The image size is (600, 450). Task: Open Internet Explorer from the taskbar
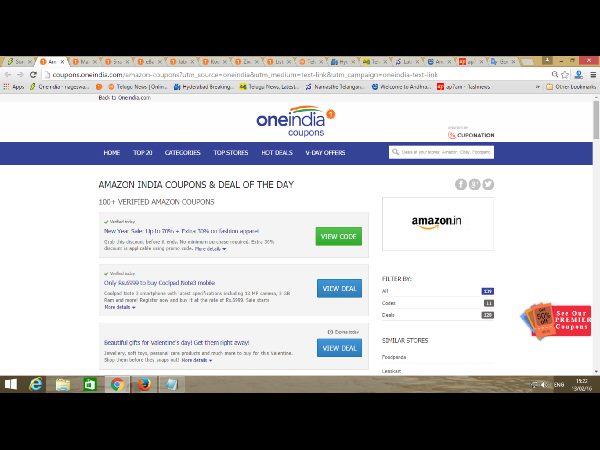tap(36, 383)
